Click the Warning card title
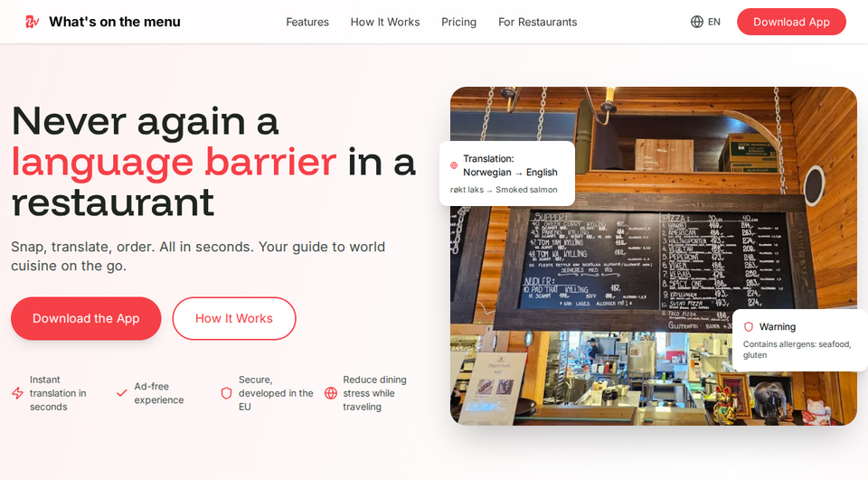The width and height of the screenshot is (868, 488). [778, 326]
